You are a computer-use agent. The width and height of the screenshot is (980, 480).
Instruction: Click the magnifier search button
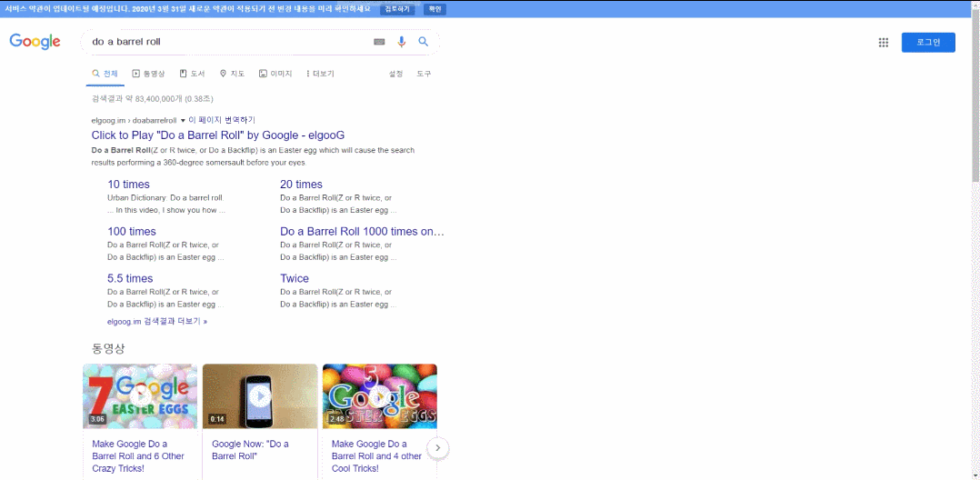pos(423,42)
